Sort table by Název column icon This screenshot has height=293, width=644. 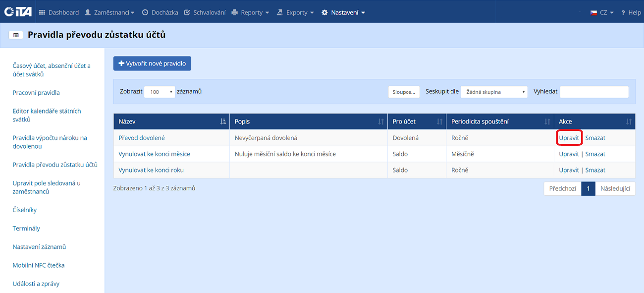[223, 121]
